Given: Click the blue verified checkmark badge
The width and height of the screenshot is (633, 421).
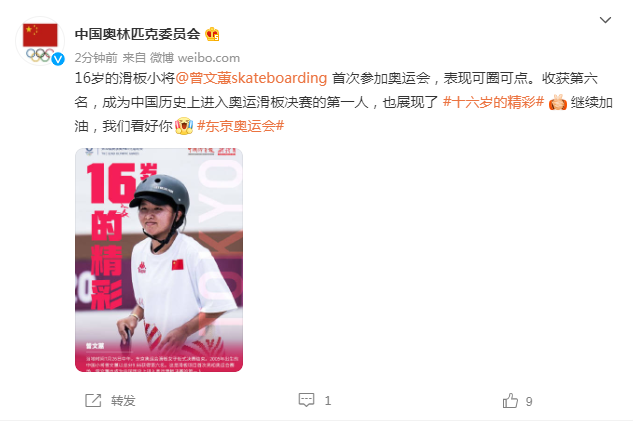Looking at the screenshot, I should coord(58,59).
